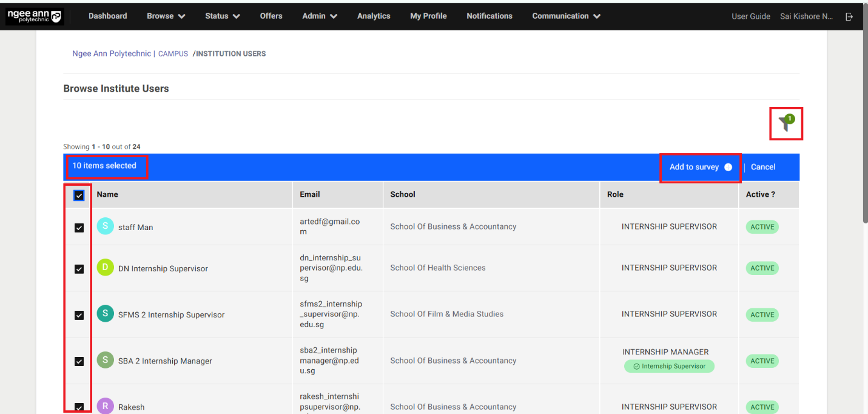868x414 pixels.
Task: Open the Notifications menu item
Action: (x=489, y=16)
